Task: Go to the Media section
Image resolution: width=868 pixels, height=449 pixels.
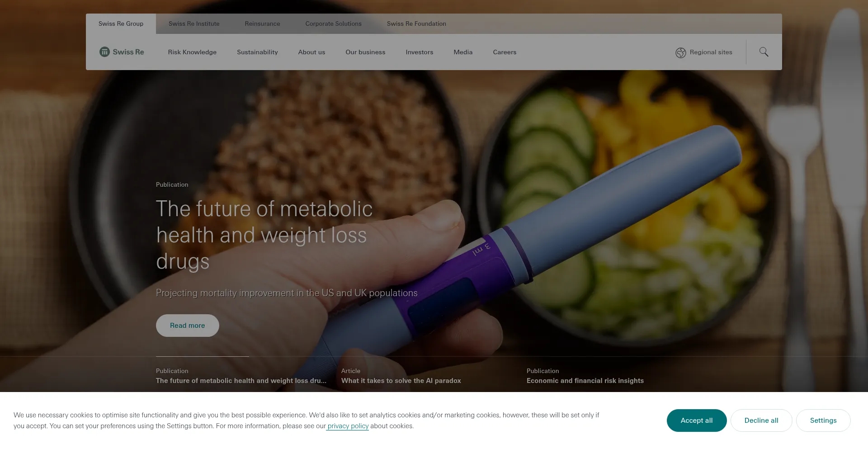Action: pos(463,52)
